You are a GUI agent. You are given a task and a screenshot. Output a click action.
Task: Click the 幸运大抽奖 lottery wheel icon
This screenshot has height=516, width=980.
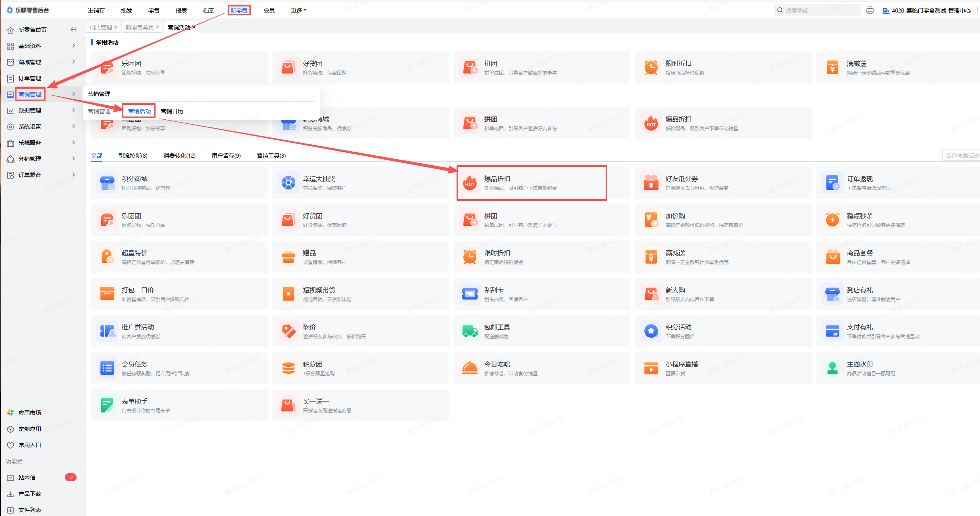pyautogui.click(x=289, y=183)
